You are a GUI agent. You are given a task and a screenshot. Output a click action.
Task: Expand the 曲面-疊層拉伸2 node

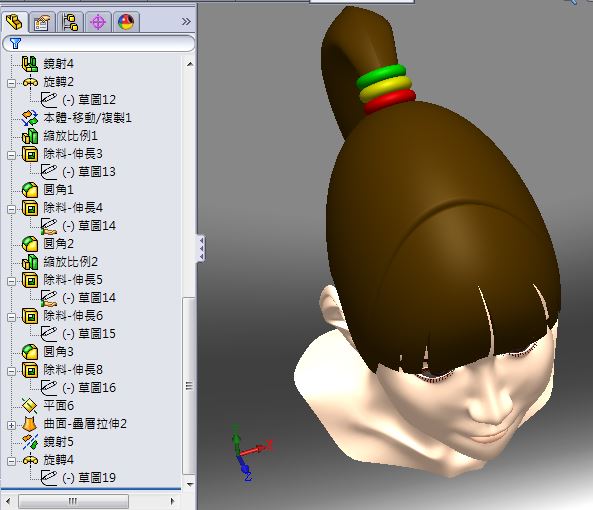point(11,425)
